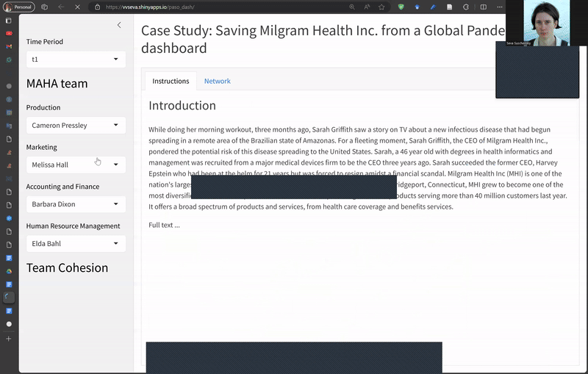Stop loading the page with the X button
The width and height of the screenshot is (588, 374).
pos(77,7)
